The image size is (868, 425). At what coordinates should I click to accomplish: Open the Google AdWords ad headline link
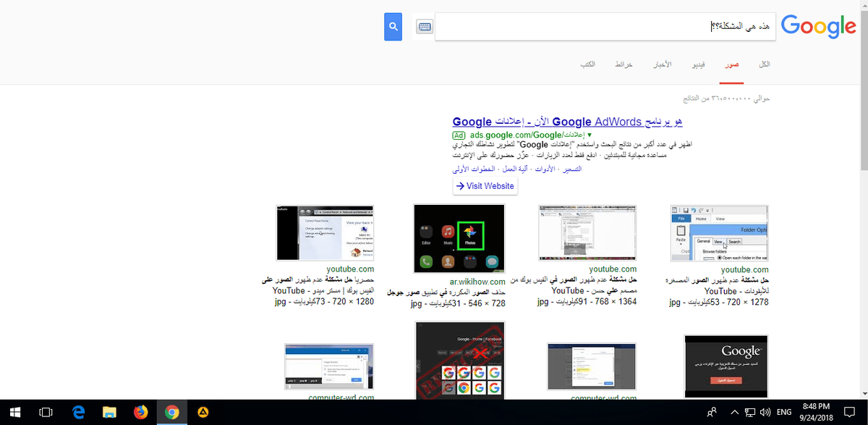(x=567, y=121)
